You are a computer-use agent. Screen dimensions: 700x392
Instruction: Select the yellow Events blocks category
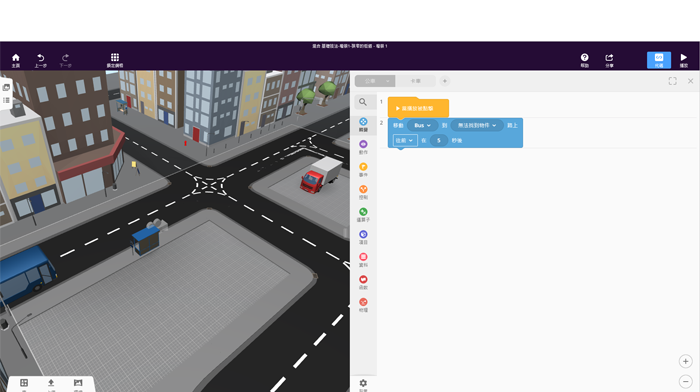click(x=363, y=170)
